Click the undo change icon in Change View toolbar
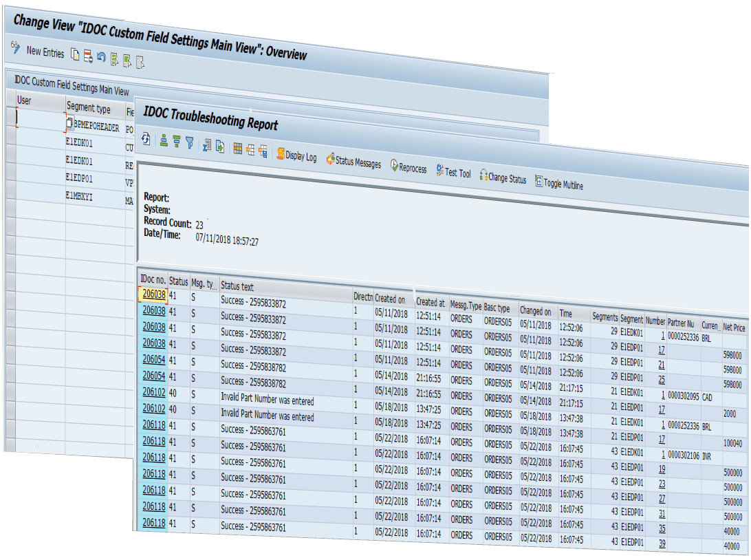Image resolution: width=751 pixels, height=560 pixels. click(101, 58)
